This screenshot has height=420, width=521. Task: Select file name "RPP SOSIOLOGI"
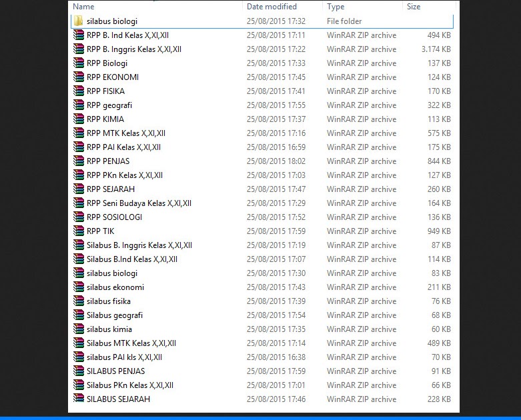(114, 217)
